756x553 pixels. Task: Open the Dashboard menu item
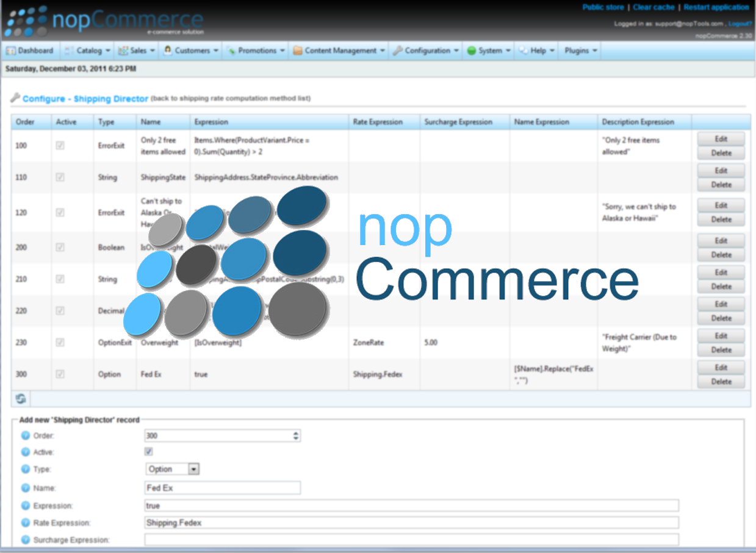[x=30, y=51]
